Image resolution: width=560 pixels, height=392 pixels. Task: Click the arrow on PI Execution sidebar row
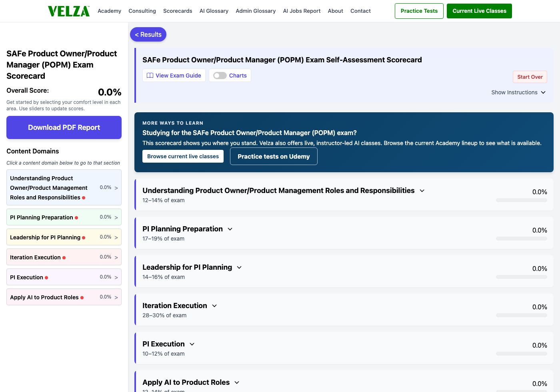(x=116, y=277)
